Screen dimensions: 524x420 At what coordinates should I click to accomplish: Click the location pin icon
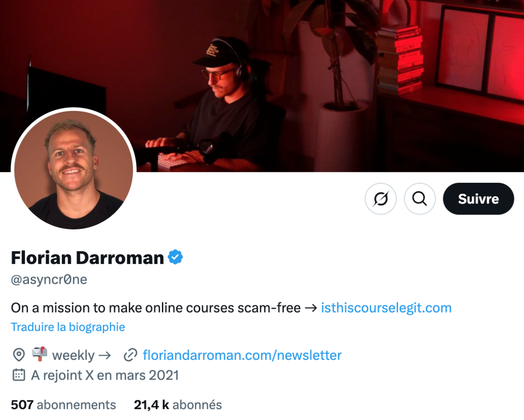[x=19, y=355]
